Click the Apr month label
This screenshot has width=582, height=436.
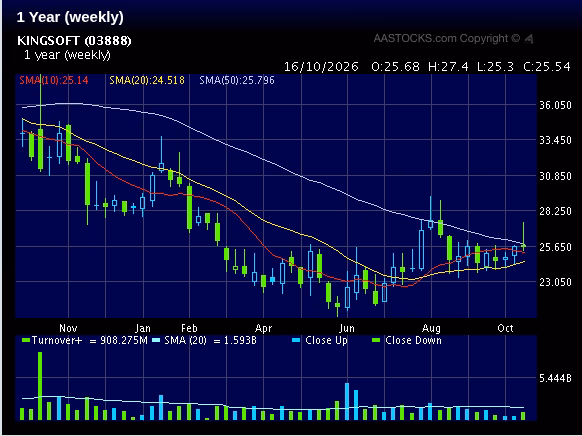click(x=264, y=328)
